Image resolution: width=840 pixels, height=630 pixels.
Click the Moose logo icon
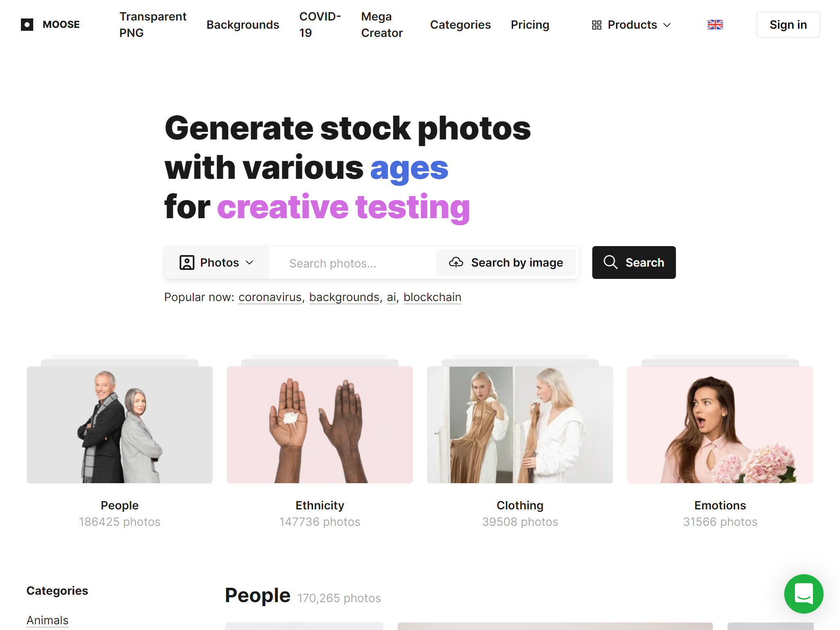coord(27,25)
